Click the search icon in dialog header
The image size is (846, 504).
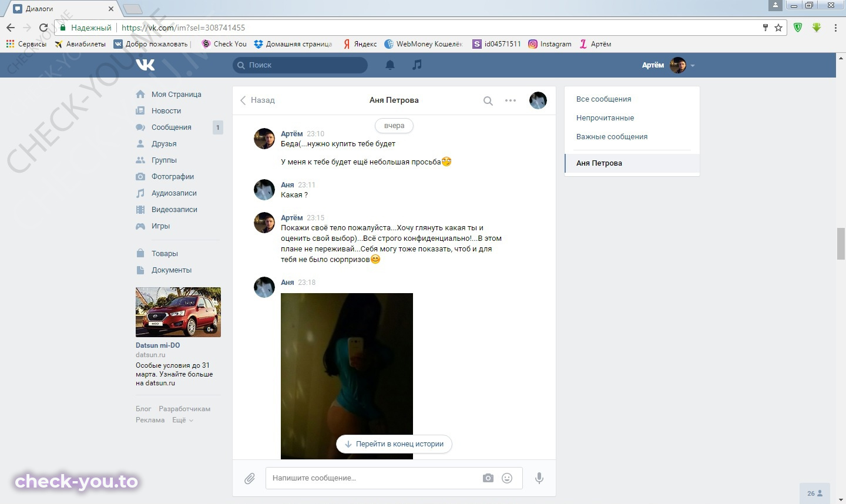coord(488,100)
